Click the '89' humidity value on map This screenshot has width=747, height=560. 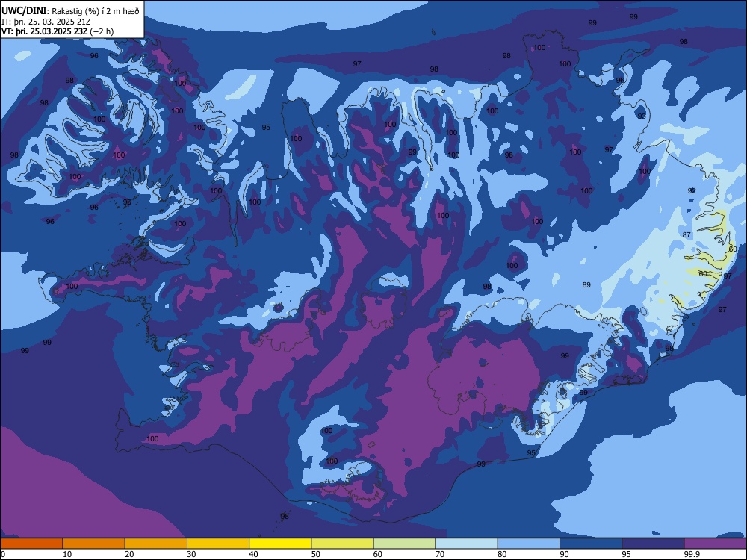586,284
